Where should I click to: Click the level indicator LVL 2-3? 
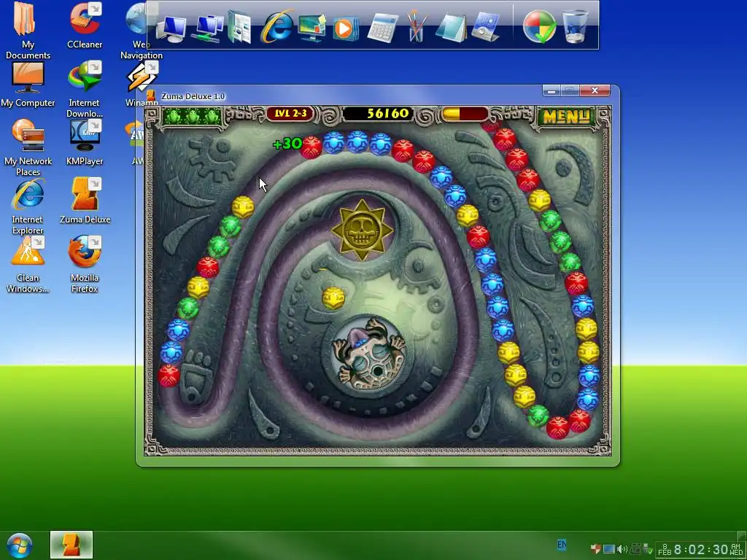(x=290, y=114)
